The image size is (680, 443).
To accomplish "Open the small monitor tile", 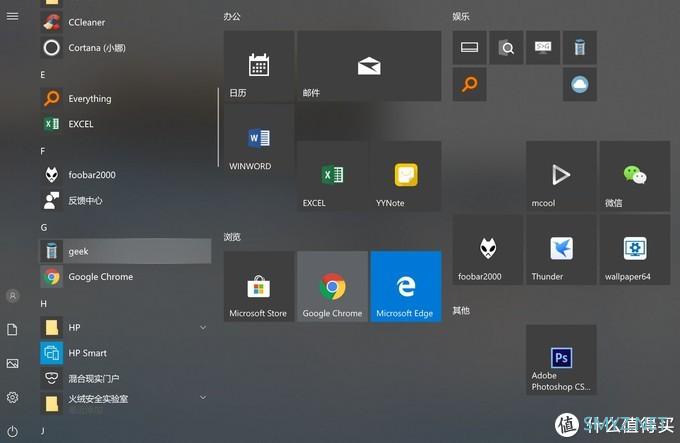I will click(543, 47).
